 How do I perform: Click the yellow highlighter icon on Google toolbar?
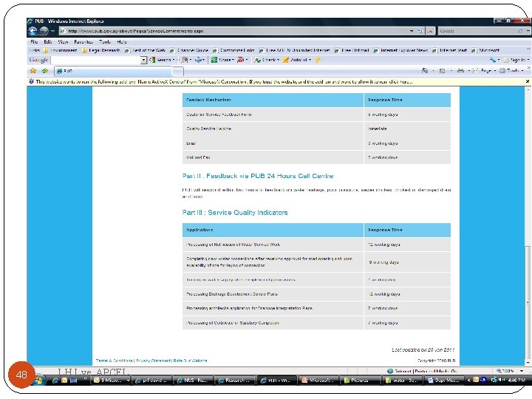click(318, 60)
